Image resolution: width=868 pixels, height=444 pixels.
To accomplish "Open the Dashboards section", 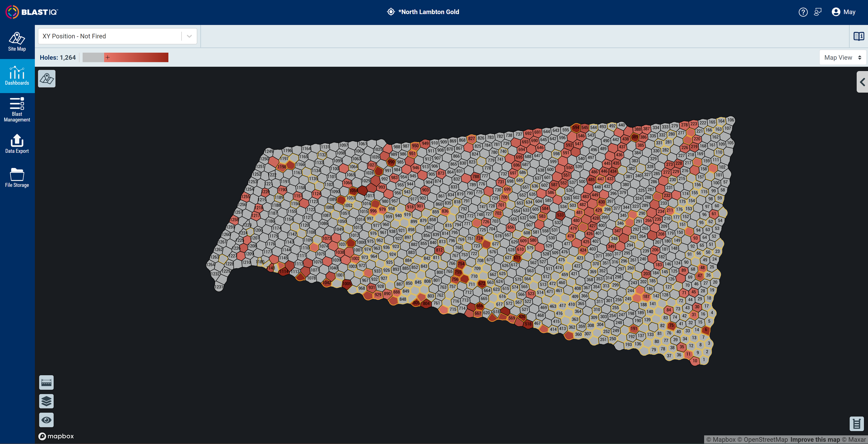I will point(17,76).
